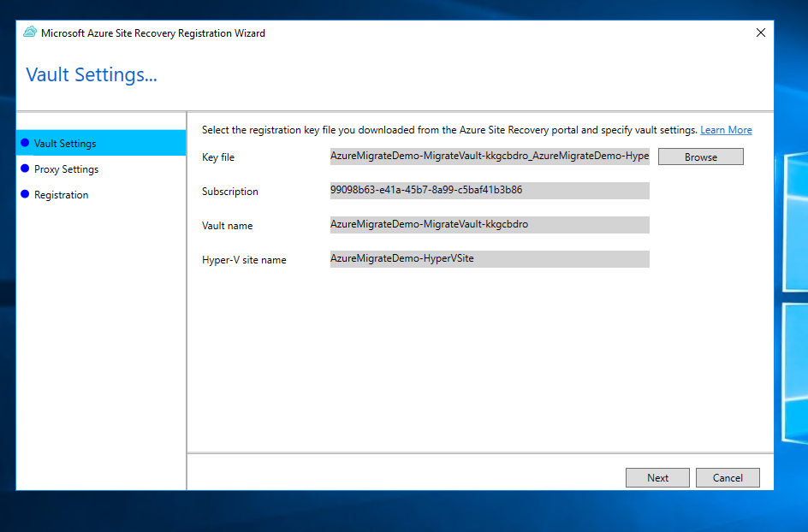Click the 'Key file' label
The image size is (808, 532).
tap(218, 157)
